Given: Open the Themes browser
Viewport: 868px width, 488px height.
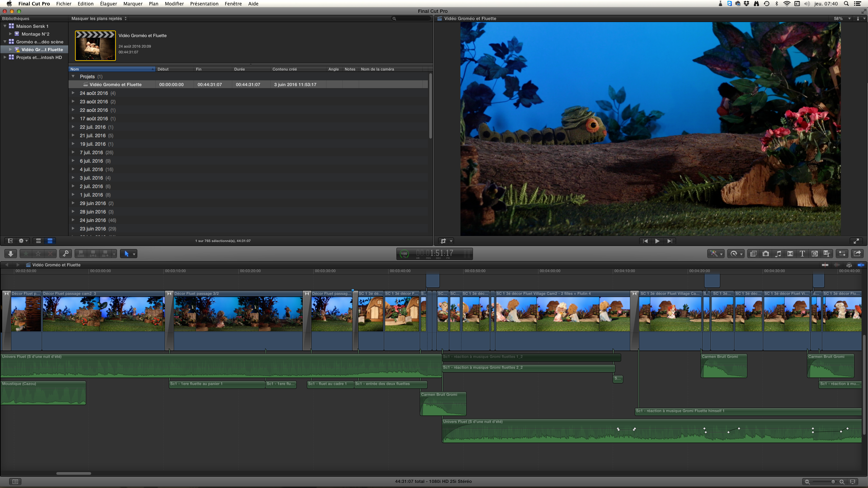Looking at the screenshot, I should tap(827, 253).
